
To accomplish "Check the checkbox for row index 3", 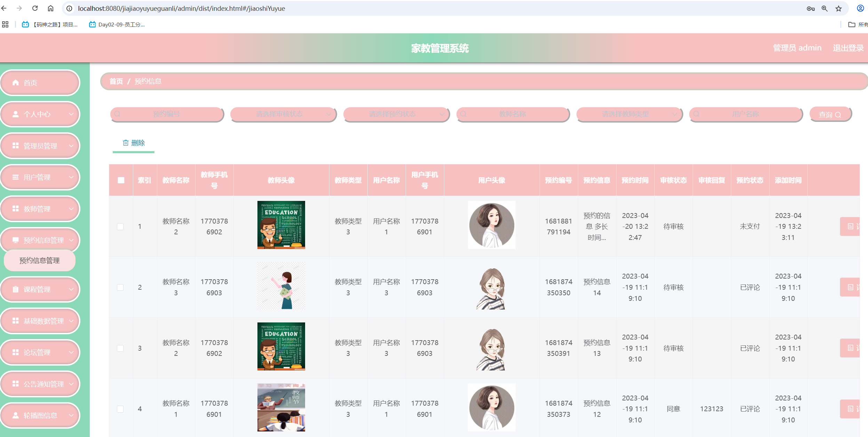I will [x=120, y=348].
